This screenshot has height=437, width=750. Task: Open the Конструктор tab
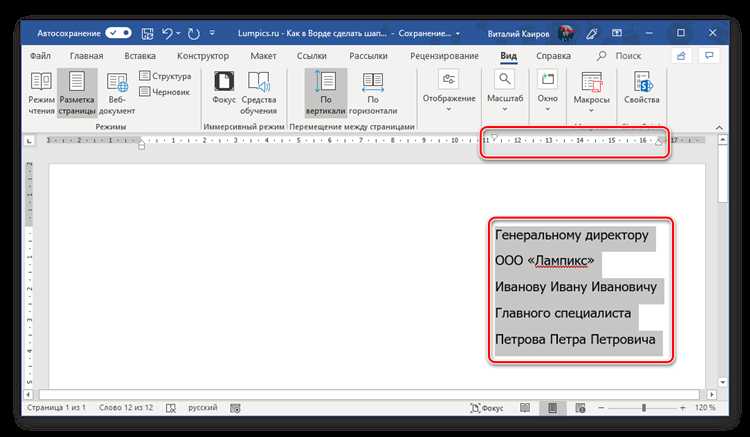coord(203,56)
